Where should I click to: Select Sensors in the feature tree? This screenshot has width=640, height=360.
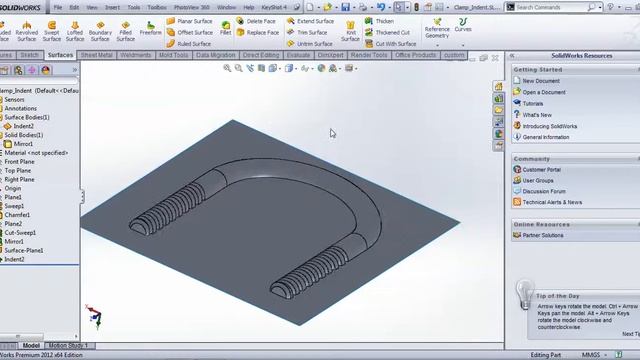pyautogui.click(x=14, y=100)
